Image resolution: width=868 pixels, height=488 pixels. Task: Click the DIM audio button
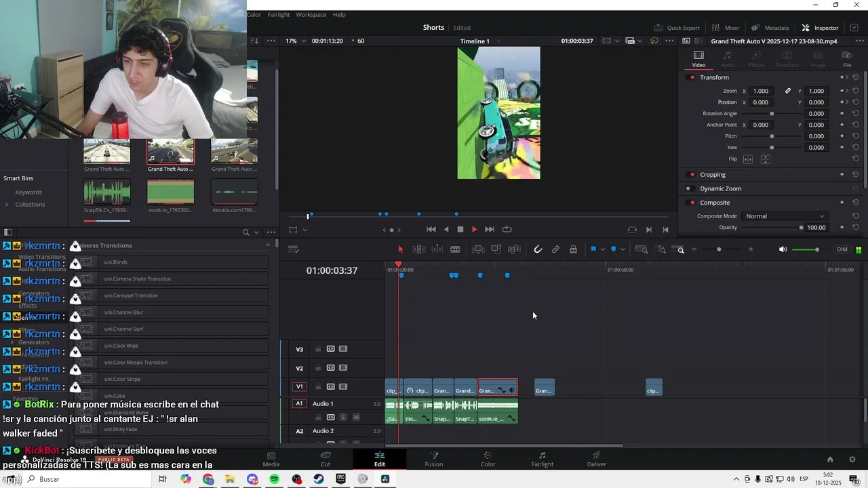pos(842,249)
